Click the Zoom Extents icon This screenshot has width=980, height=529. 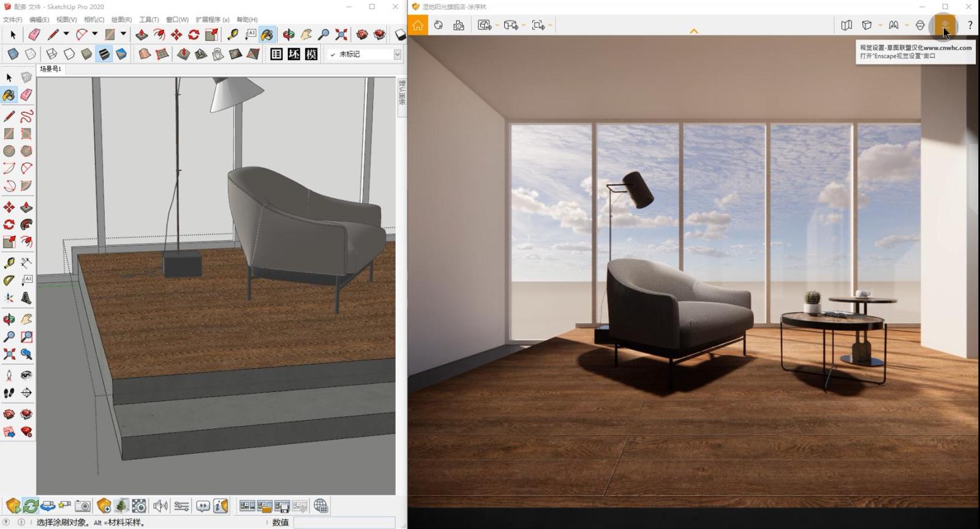click(341, 35)
